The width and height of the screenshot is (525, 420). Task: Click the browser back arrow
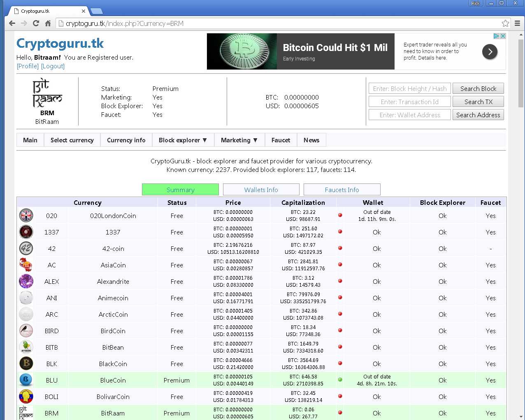tap(12, 23)
